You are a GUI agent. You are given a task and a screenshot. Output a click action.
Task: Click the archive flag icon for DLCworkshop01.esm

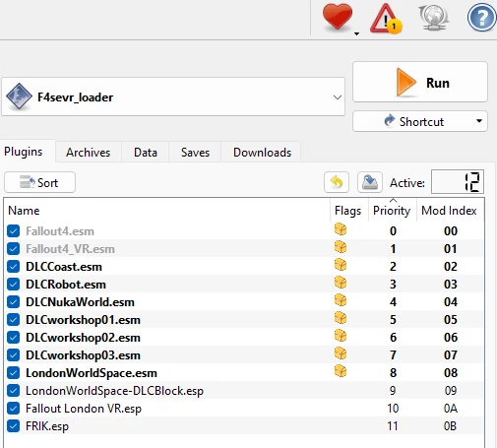[x=341, y=318]
